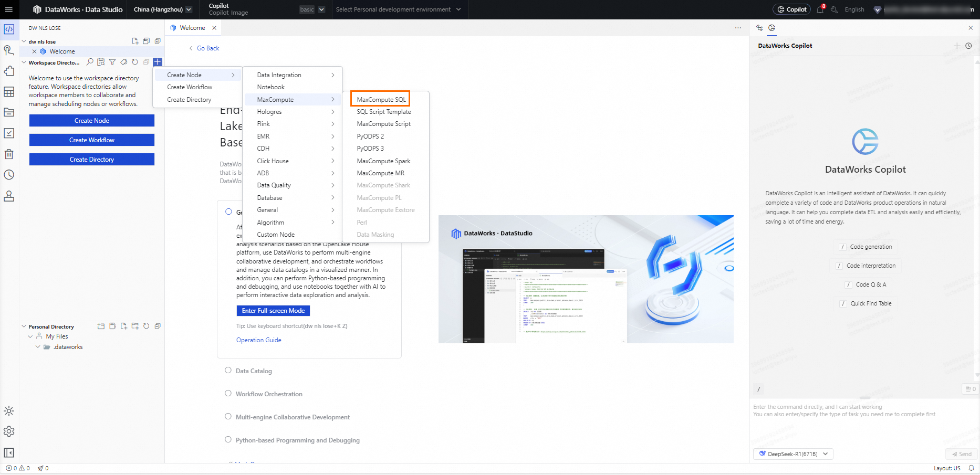Collapse the .dataworks folder
The height and width of the screenshot is (475, 980).
[38, 347]
